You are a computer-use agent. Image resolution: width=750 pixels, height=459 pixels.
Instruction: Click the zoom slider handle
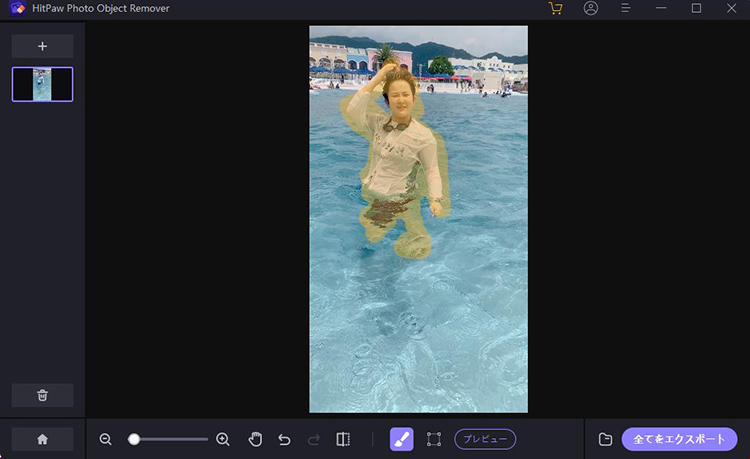coord(134,439)
